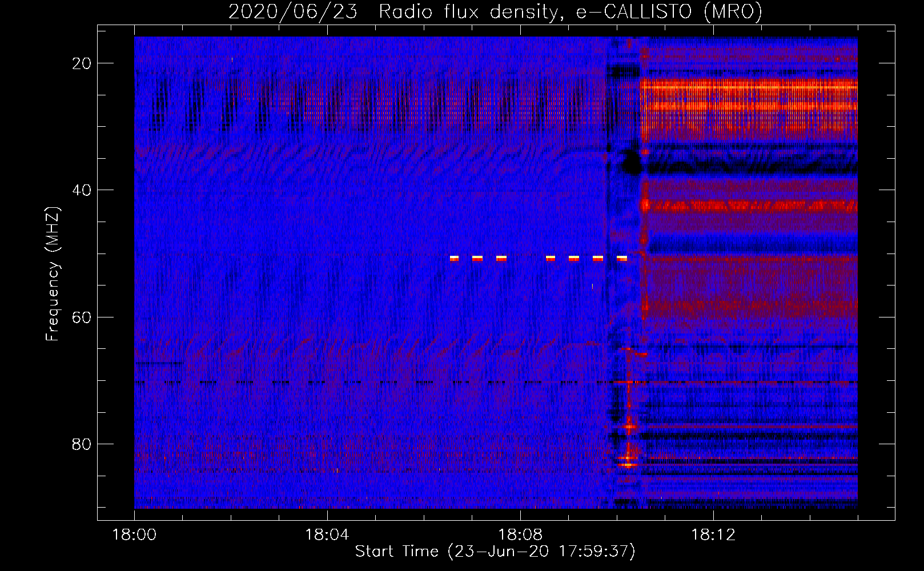Image resolution: width=924 pixels, height=571 pixels.
Task: Click the 18:00 time tick label
Action: click(x=134, y=535)
